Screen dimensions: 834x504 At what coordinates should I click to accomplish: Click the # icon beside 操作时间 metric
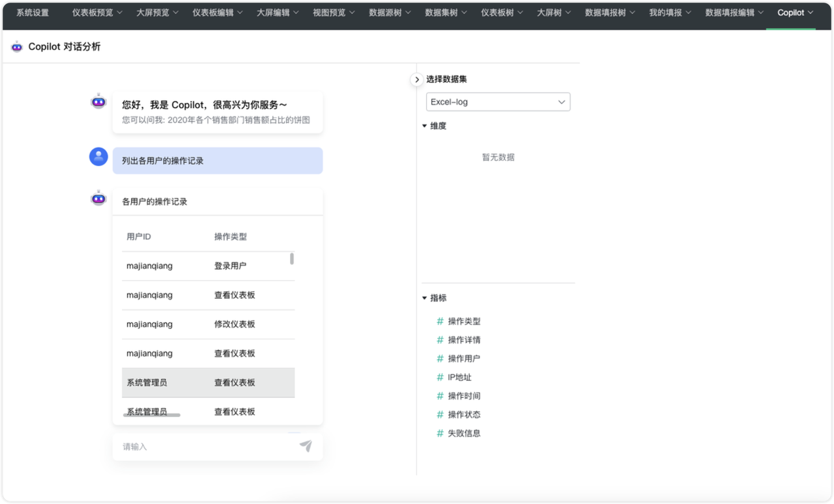(440, 395)
